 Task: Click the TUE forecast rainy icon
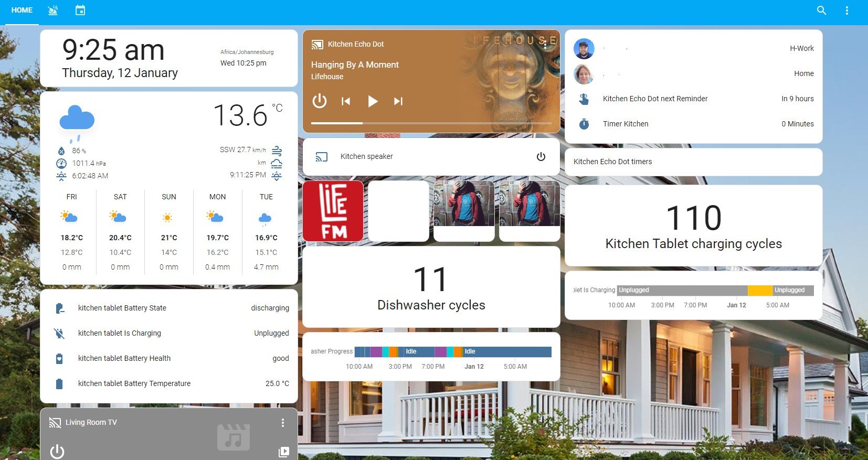coord(265,219)
